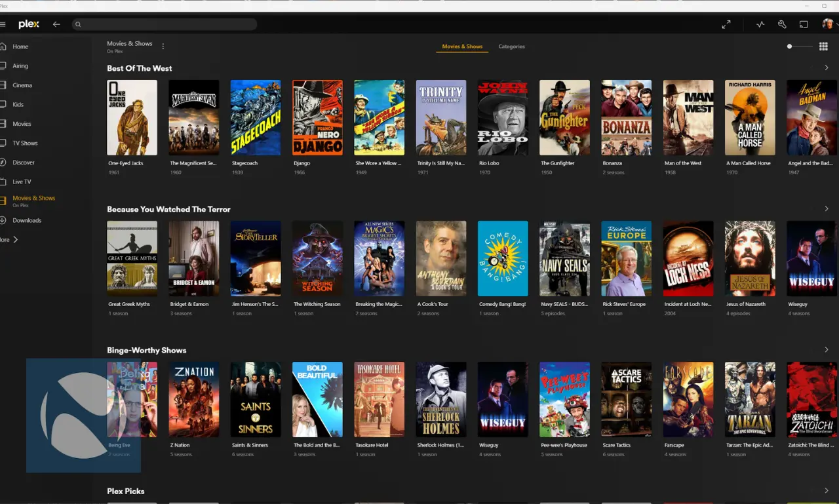Open Rio Lobo poster
This screenshot has height=504, width=839.
coord(503,118)
